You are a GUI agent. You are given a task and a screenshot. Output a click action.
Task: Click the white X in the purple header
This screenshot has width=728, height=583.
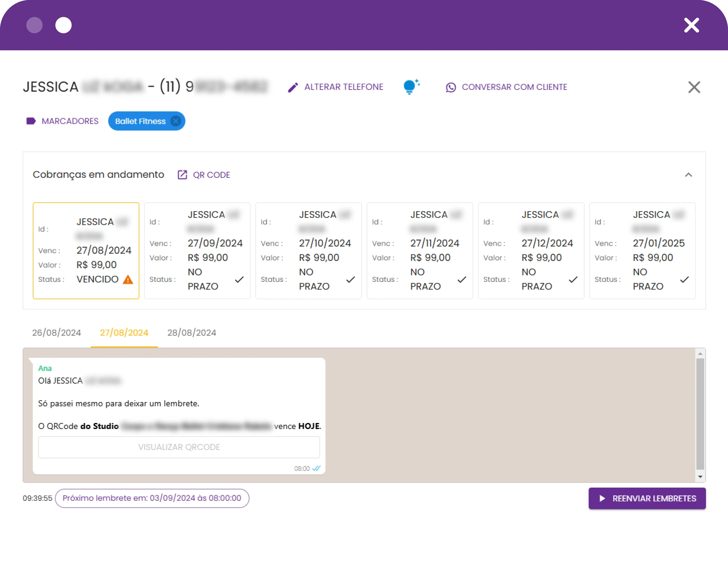[x=691, y=25]
